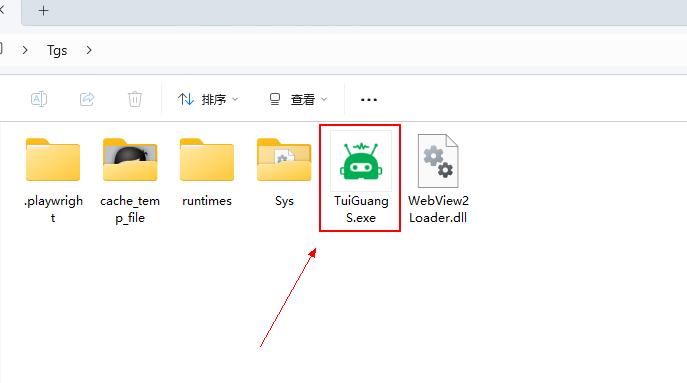Image resolution: width=687 pixels, height=383 pixels.
Task: Select the Sys folder icon
Action: (284, 160)
